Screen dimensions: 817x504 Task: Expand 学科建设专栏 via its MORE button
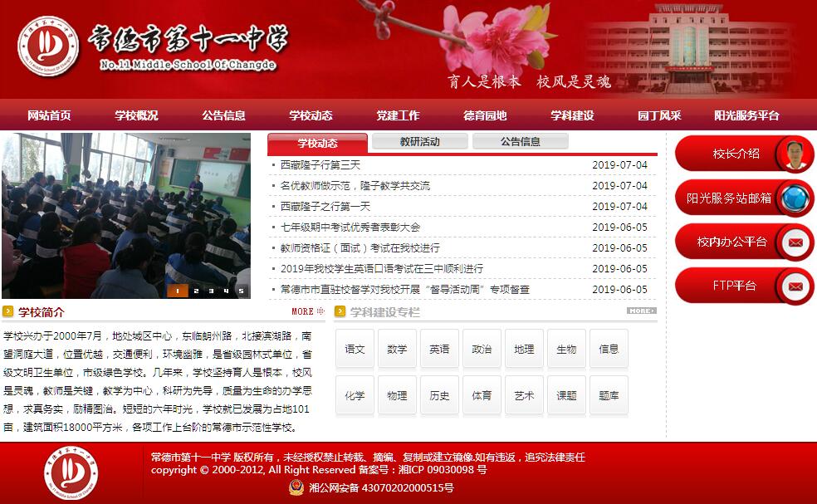[641, 311]
